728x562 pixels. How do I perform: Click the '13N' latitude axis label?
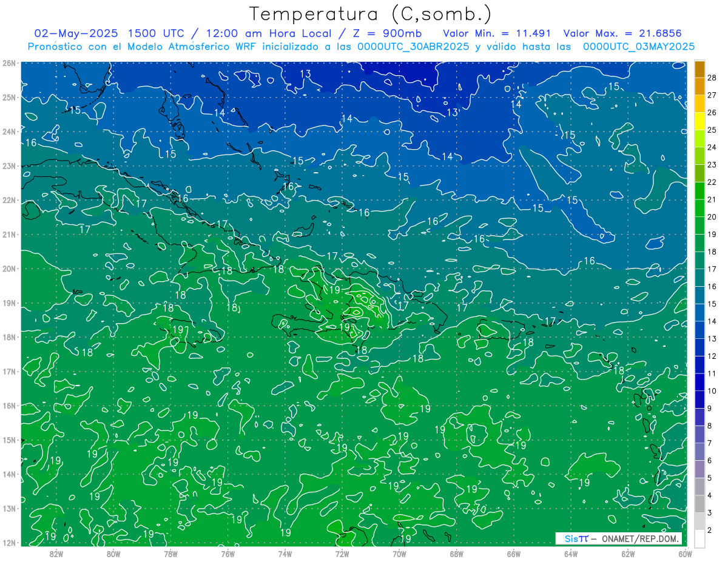pos(8,508)
